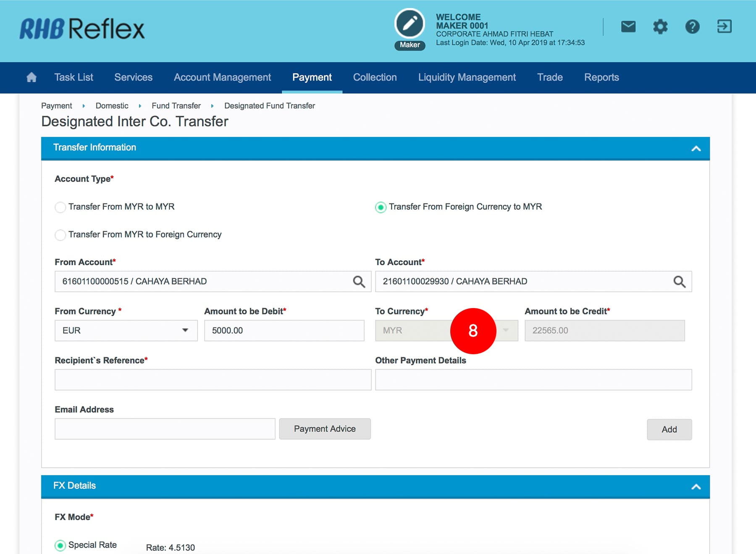Image resolution: width=756 pixels, height=554 pixels.
Task: Click the Fund Transfer breadcrumb link
Action: tap(176, 106)
